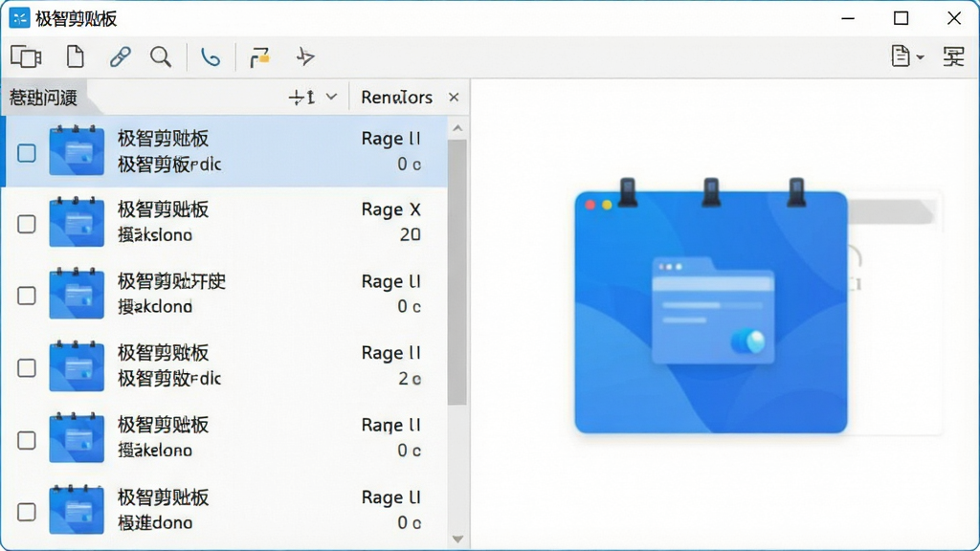Create a new item with the blank page icon
The width and height of the screenshot is (980, 551).
[x=75, y=56]
